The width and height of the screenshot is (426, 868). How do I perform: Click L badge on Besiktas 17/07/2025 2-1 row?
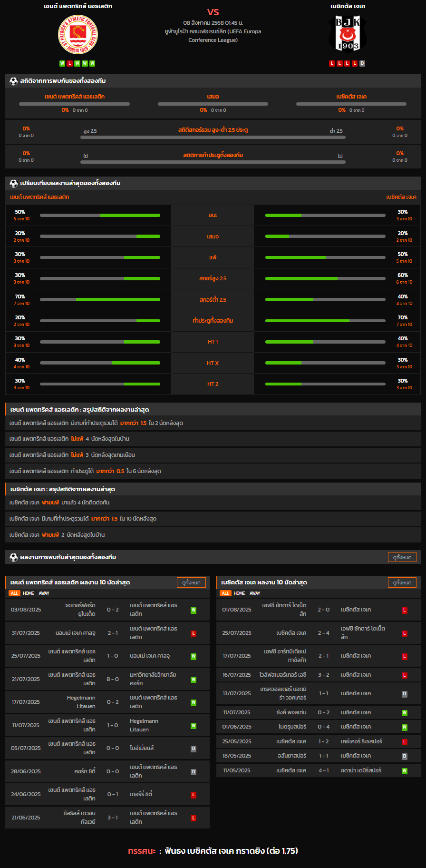tap(405, 656)
